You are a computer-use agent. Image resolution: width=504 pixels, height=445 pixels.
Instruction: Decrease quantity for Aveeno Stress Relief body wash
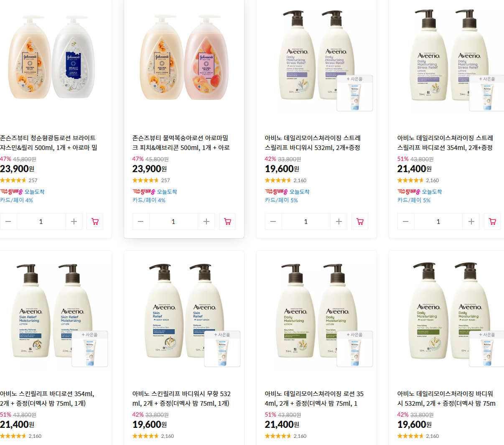tap(273, 221)
